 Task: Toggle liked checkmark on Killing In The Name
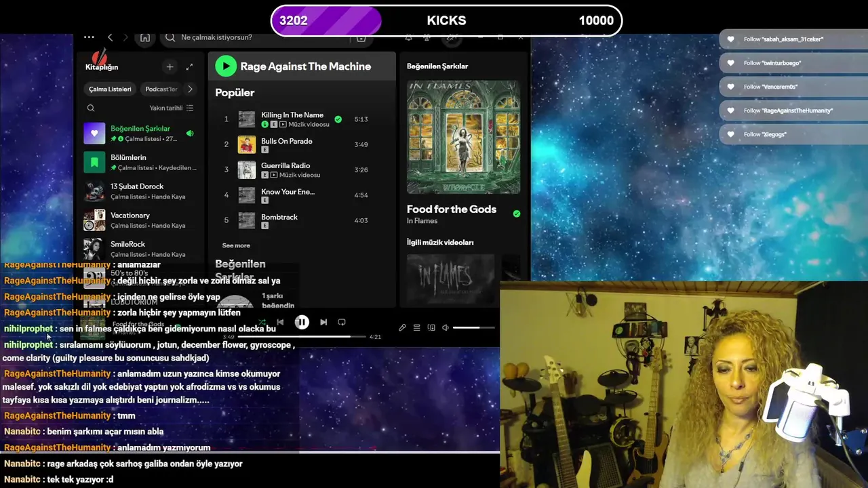click(x=338, y=119)
